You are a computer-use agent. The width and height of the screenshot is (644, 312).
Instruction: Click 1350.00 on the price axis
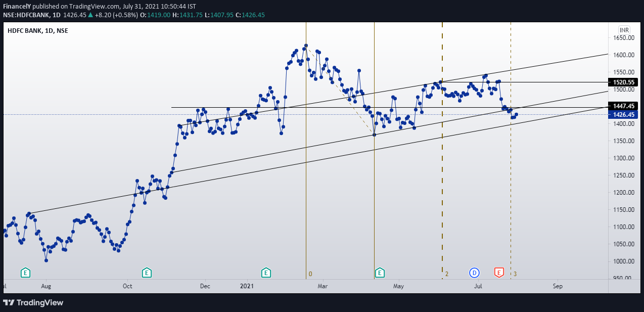[x=624, y=141]
